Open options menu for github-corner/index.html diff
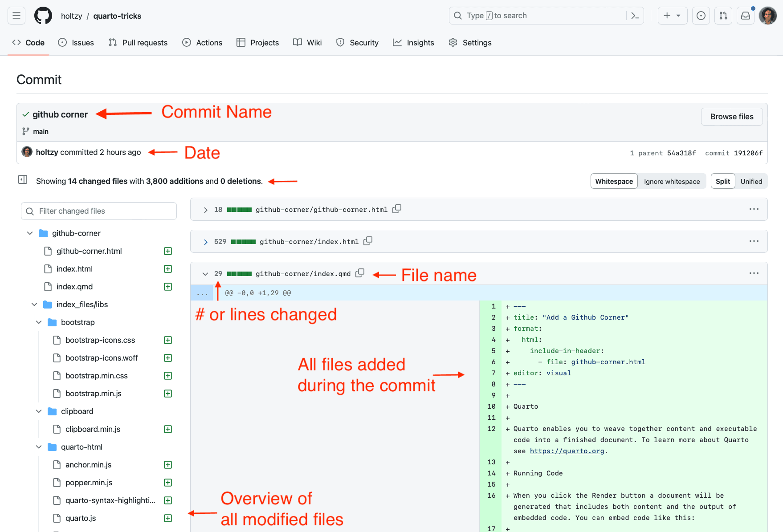Screen dimensions: 783x532 [x=754, y=241]
